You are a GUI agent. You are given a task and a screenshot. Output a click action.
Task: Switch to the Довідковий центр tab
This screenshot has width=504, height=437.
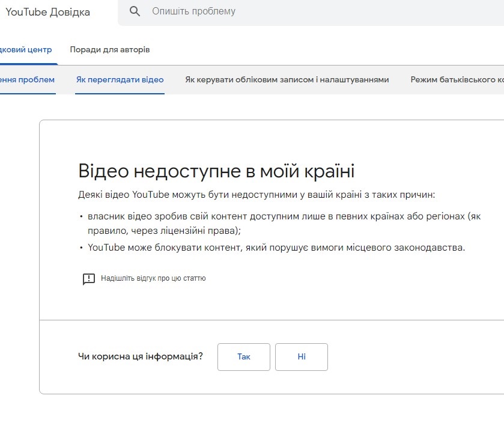pos(26,49)
